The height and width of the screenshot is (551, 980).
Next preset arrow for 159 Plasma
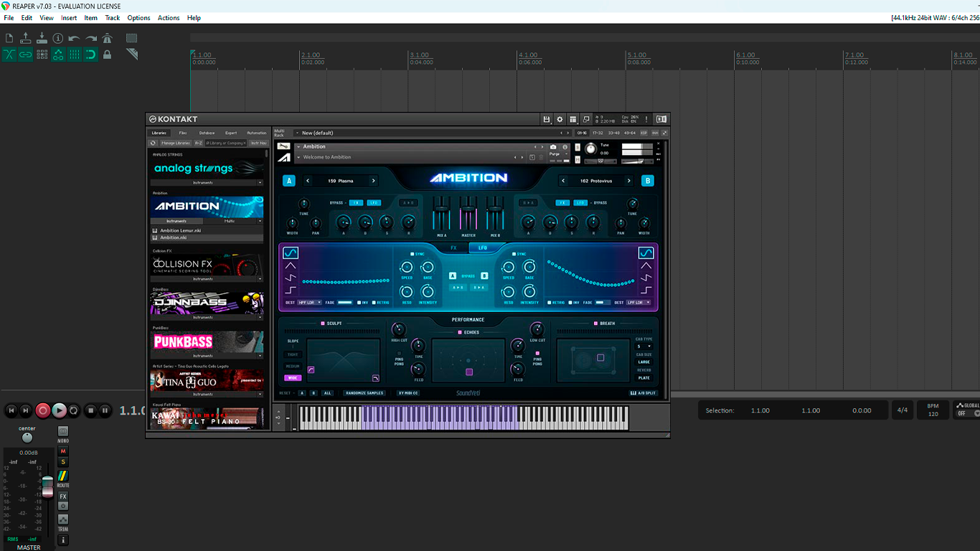374,181
